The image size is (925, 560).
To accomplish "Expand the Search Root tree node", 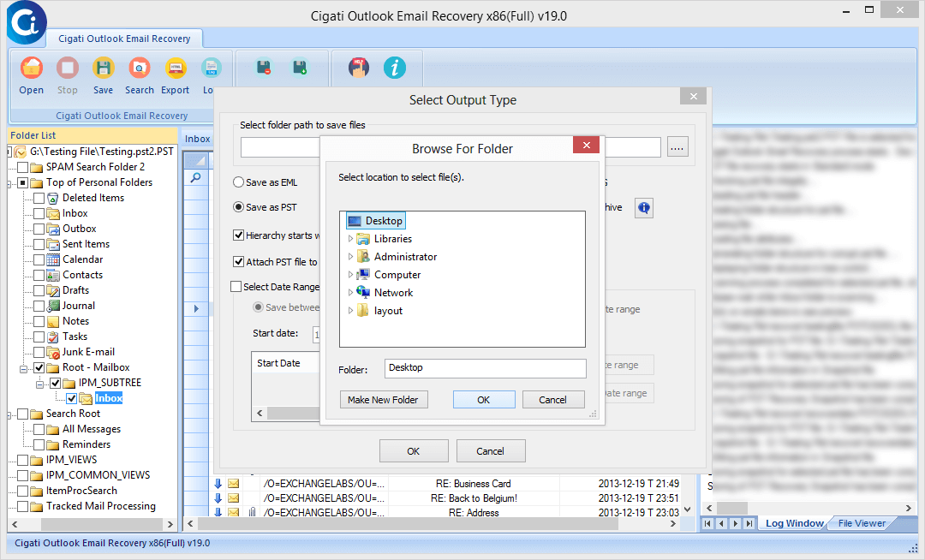I will point(10,415).
